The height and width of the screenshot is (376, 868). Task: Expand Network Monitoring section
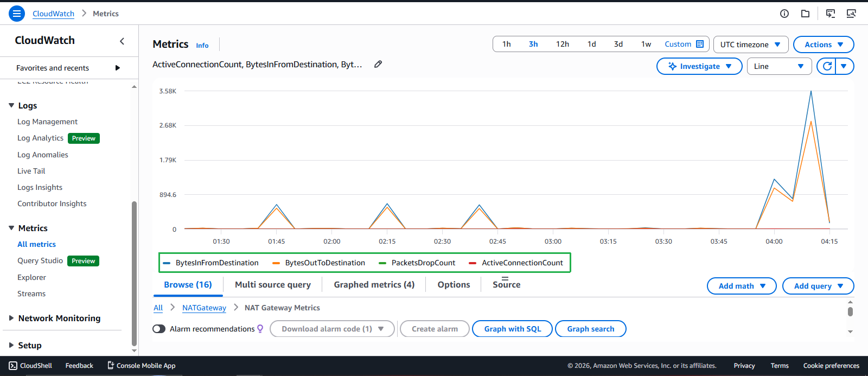point(11,318)
